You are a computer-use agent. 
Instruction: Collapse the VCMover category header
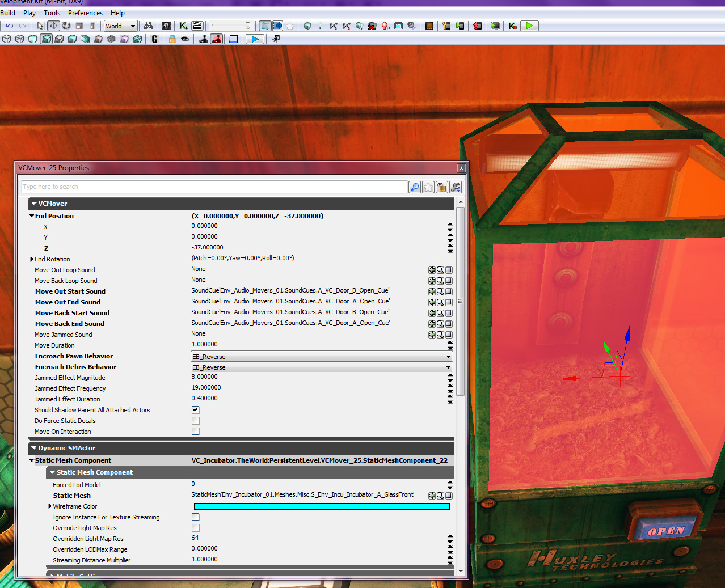(34, 204)
